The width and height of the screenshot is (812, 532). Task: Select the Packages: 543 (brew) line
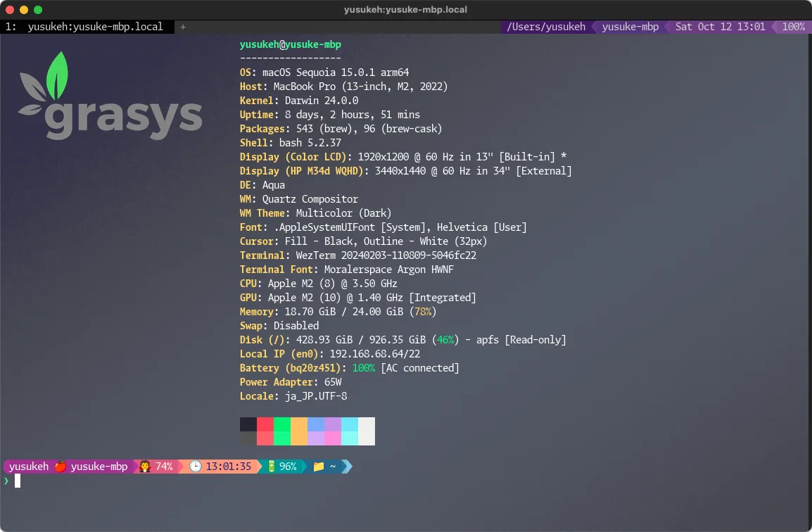pyautogui.click(x=341, y=129)
